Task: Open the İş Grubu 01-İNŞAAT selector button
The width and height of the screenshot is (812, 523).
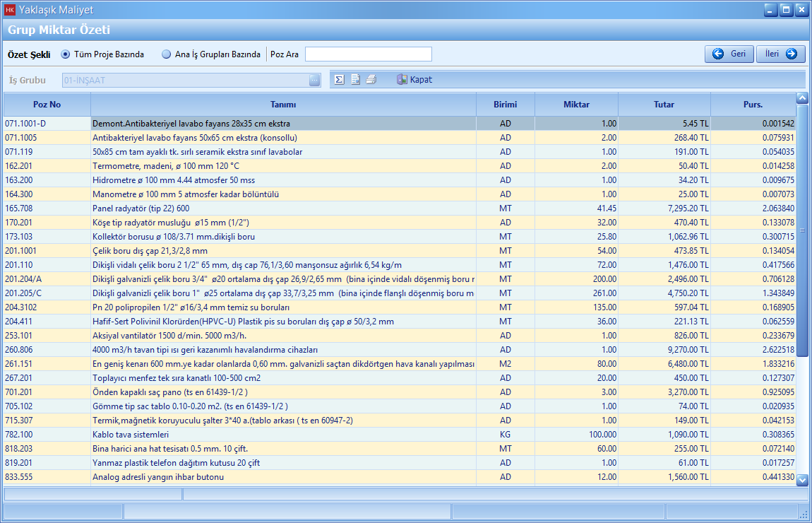Action: (314, 80)
